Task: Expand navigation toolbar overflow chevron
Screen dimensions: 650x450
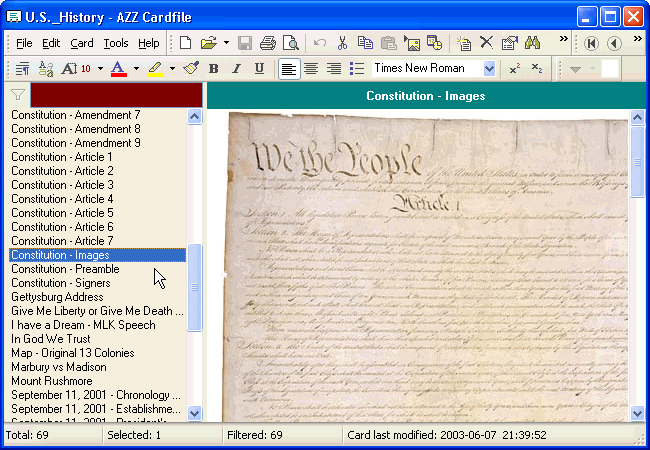Action: click(638, 39)
